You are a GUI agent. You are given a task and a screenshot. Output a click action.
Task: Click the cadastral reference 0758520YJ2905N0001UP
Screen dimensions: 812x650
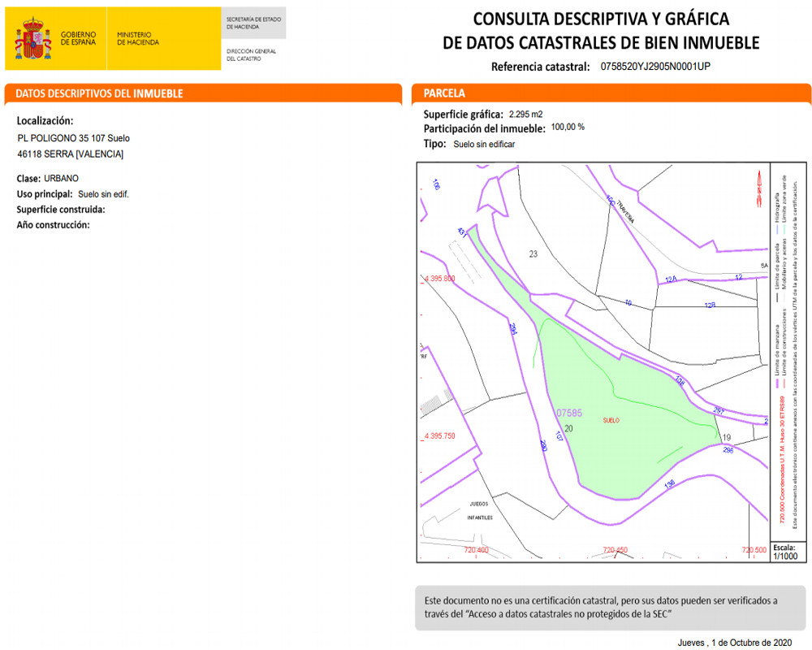655,67
